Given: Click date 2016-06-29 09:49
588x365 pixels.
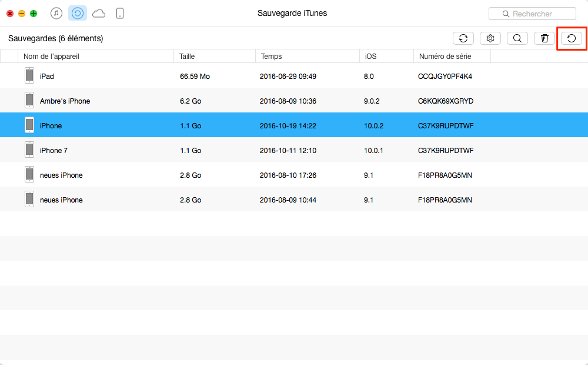Looking at the screenshot, I should point(288,76).
